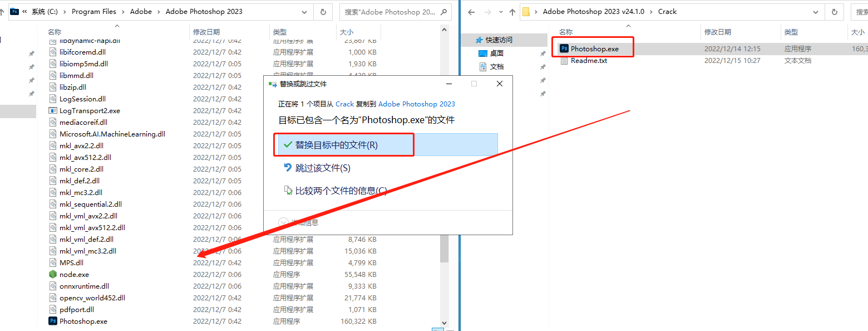This screenshot has height=331, width=868.
Task: Close the 替换或跳过文件 dialog
Action: (499, 84)
